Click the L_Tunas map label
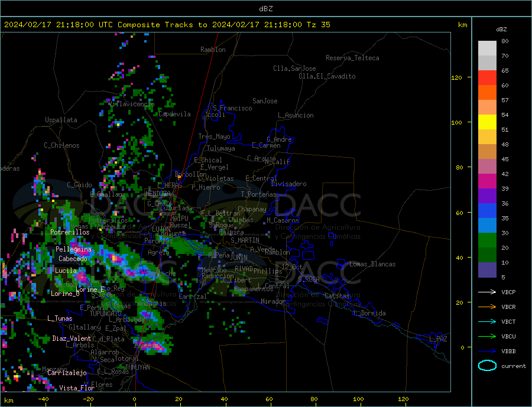Screen dimensions: 532x407 60,318
